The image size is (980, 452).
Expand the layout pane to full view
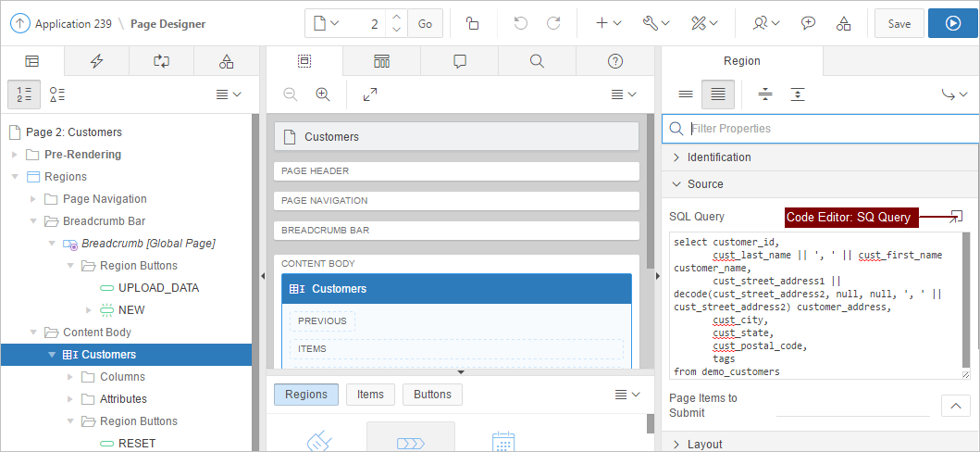pyautogui.click(x=370, y=94)
